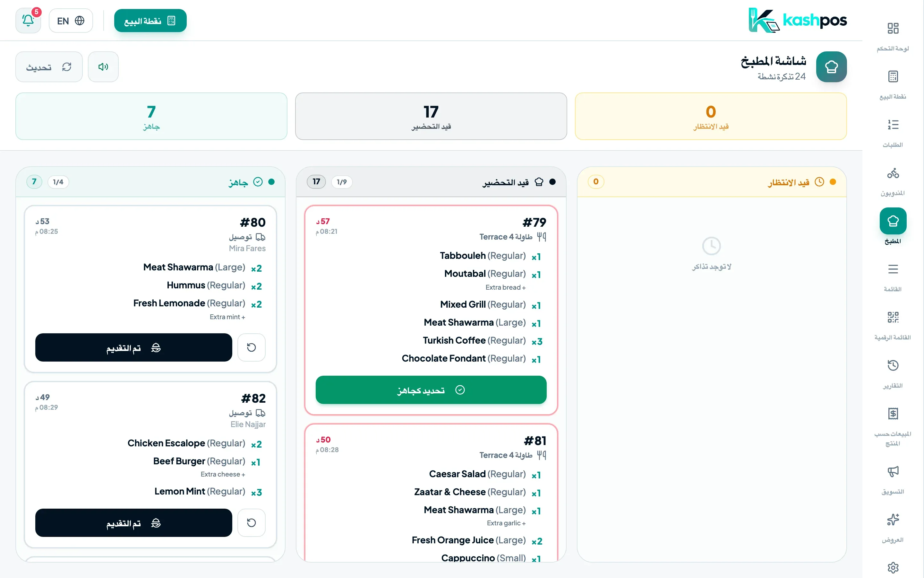Open settings gear at sidebar bottom
This screenshot has width=924, height=578.
(x=893, y=567)
